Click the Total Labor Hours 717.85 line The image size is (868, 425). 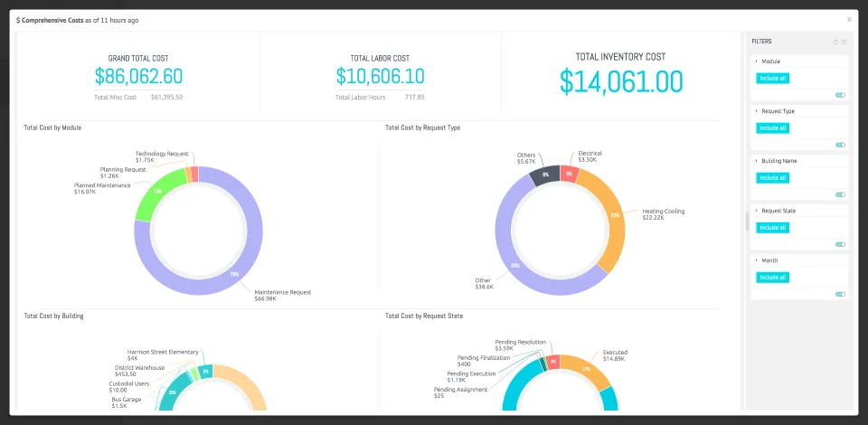pyautogui.click(x=380, y=97)
